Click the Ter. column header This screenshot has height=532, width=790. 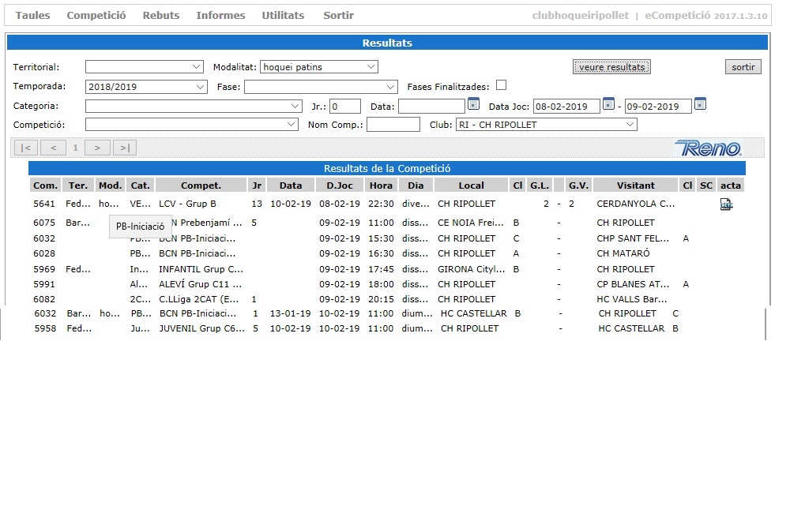(78, 185)
